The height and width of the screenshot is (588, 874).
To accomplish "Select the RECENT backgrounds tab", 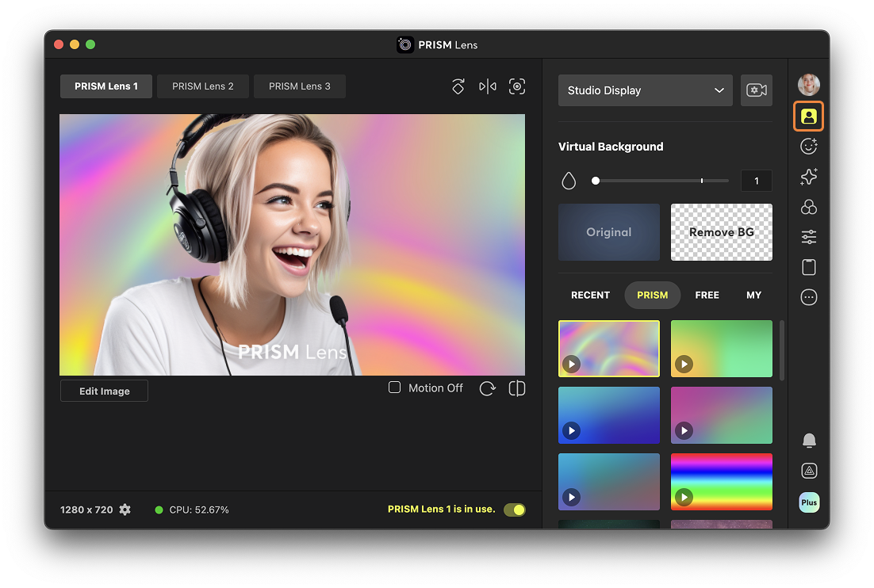I will (x=590, y=295).
